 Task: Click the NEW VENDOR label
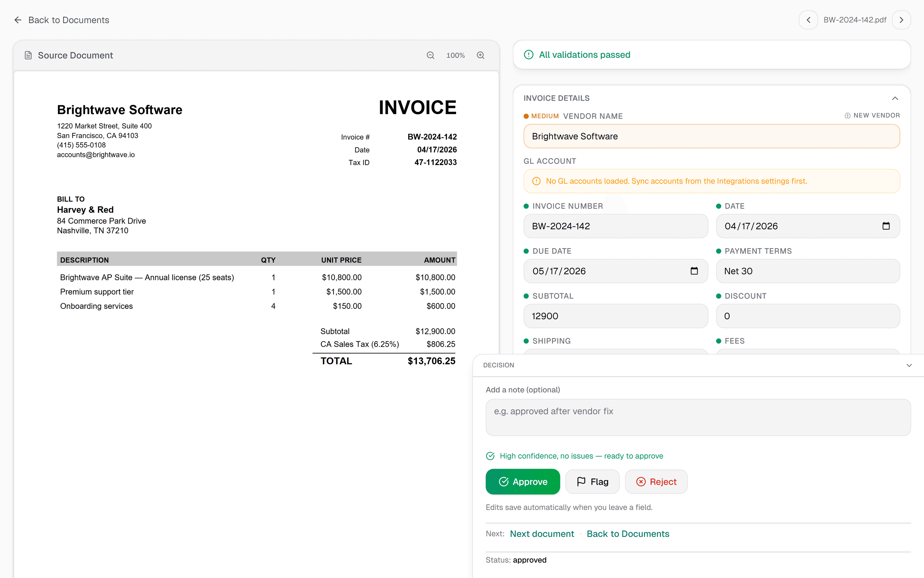click(876, 115)
